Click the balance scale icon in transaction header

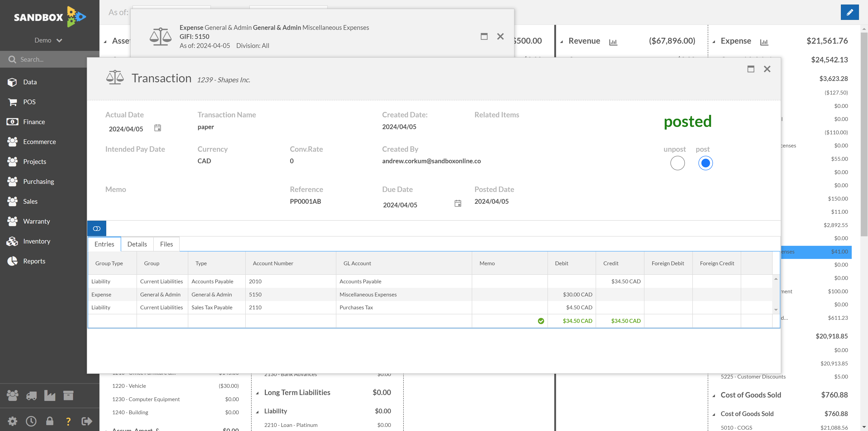click(x=115, y=78)
